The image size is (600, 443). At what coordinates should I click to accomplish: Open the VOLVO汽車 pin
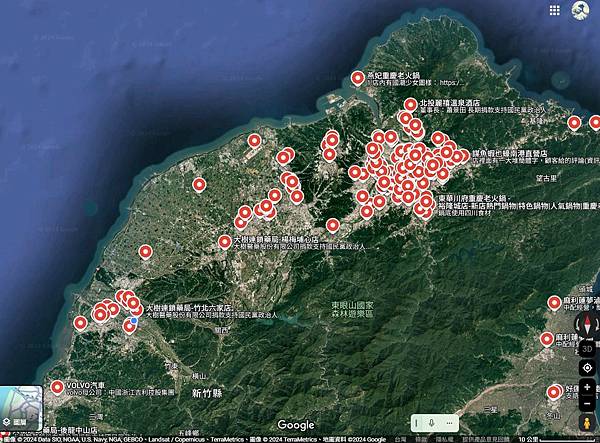click(x=57, y=388)
